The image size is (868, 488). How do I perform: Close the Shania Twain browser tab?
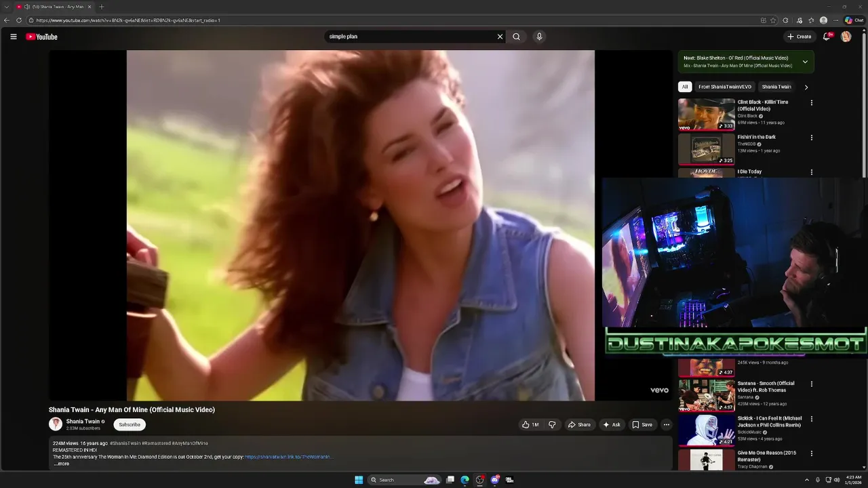[x=90, y=7]
